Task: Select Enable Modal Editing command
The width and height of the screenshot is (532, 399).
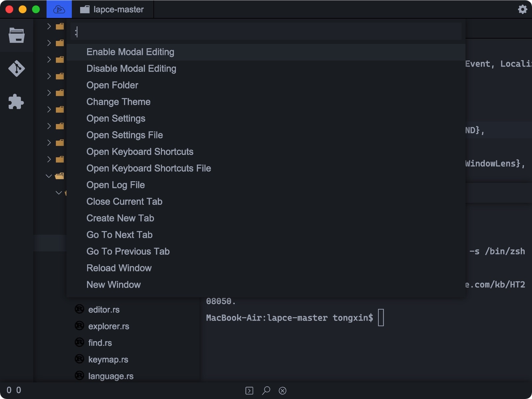Action: point(130,52)
